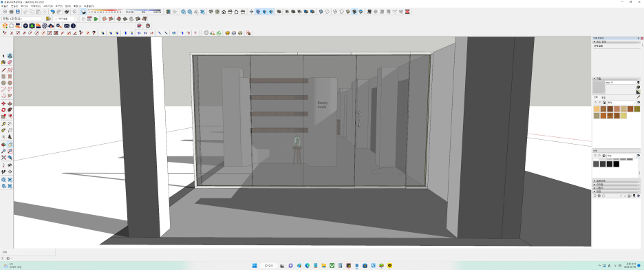Choose the Follow Me tool

(10, 110)
